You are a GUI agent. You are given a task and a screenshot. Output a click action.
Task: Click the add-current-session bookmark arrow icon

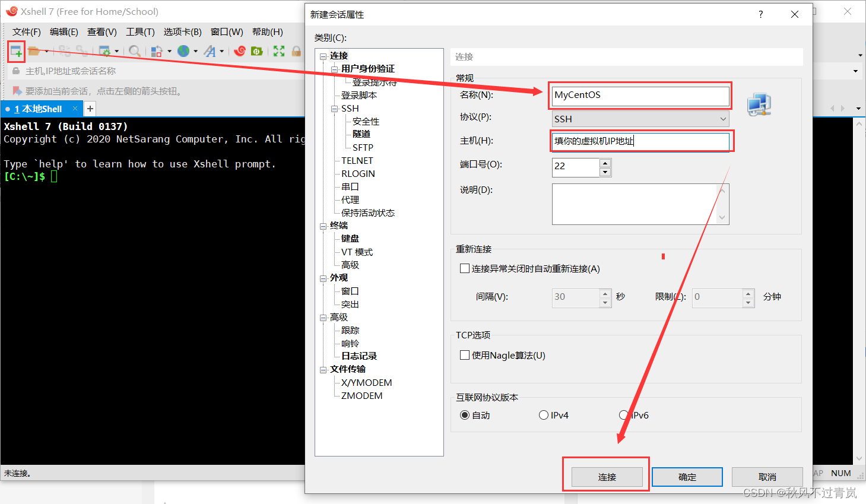point(17,91)
